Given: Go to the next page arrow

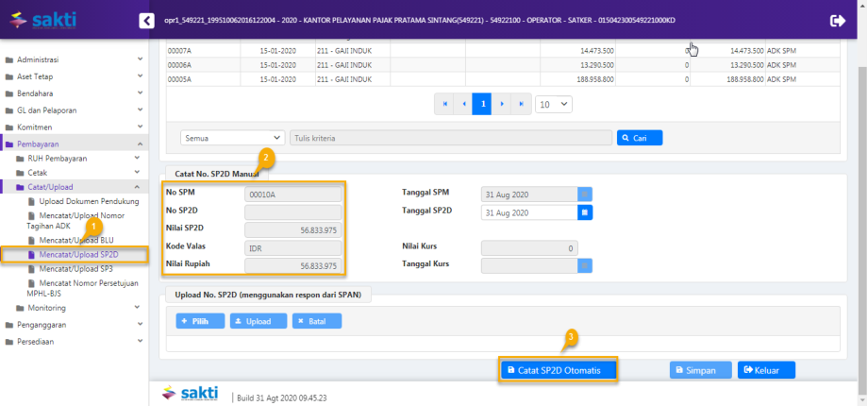Looking at the screenshot, I should (x=501, y=103).
